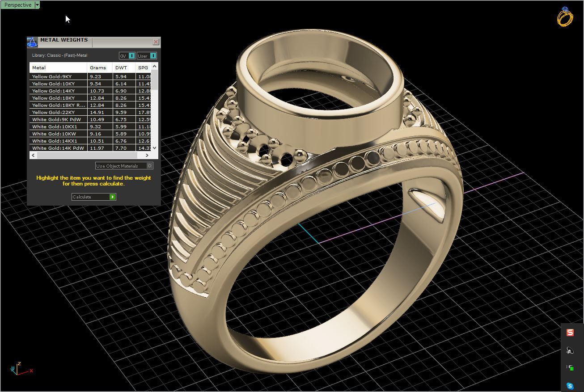Select the Yellow Gold:9KY row
The height and width of the screenshot is (392, 584).
[x=90, y=76]
